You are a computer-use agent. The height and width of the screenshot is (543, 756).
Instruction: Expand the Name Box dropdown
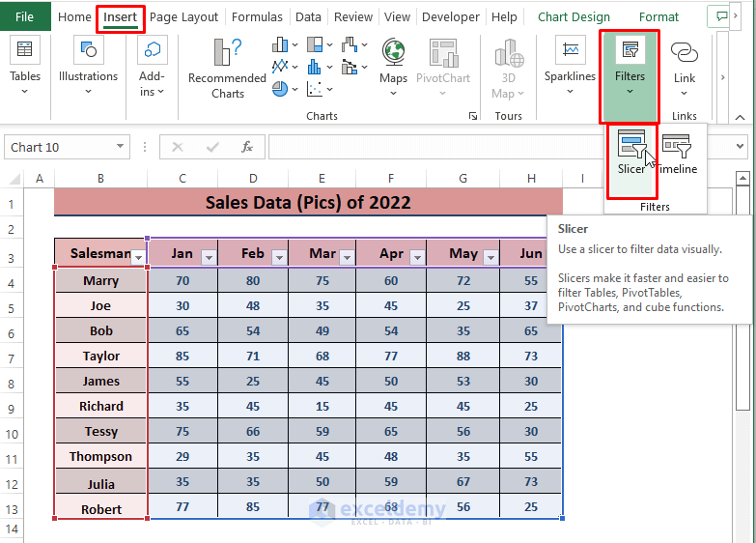click(121, 147)
